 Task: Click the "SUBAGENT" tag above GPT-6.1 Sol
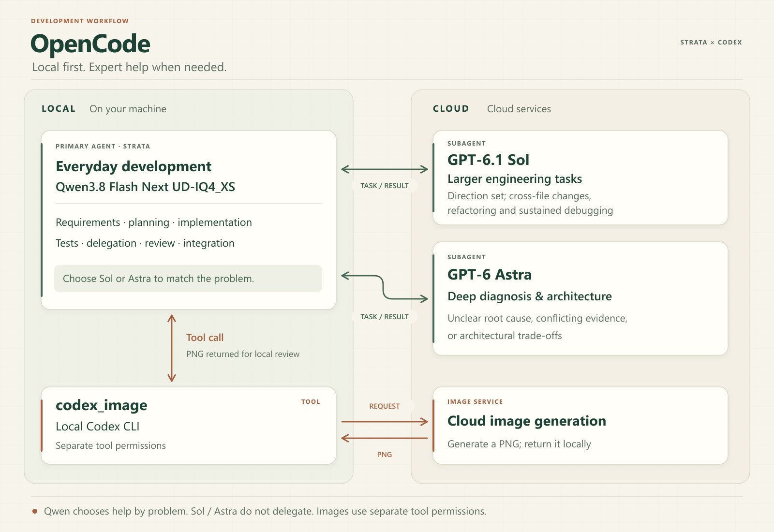(467, 144)
